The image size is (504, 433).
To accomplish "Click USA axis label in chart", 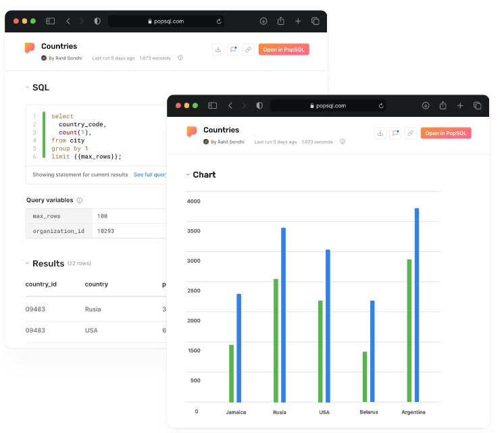I will tap(324, 412).
